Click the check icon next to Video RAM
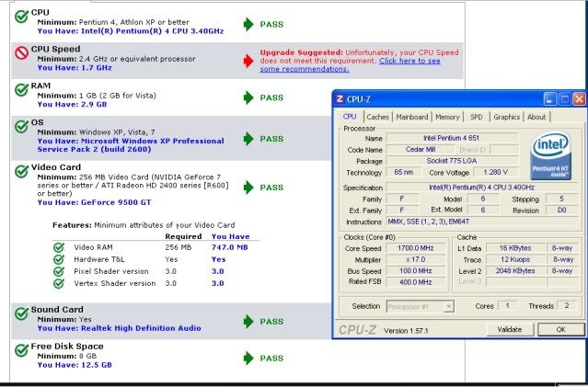 [59, 247]
